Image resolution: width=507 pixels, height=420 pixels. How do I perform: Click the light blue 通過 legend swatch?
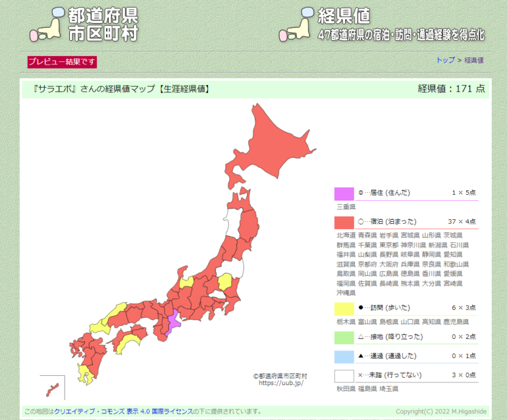point(344,357)
